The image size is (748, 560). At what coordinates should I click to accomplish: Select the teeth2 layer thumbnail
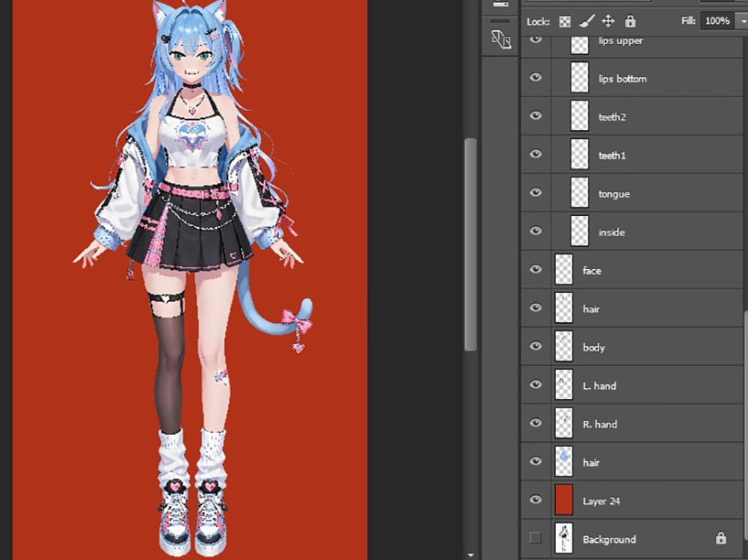580,115
